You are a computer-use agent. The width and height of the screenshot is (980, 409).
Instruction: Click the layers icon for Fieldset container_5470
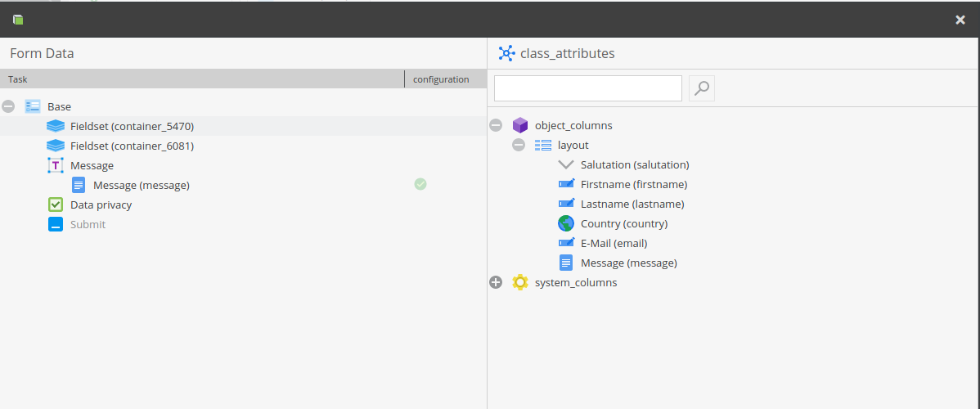pos(56,126)
